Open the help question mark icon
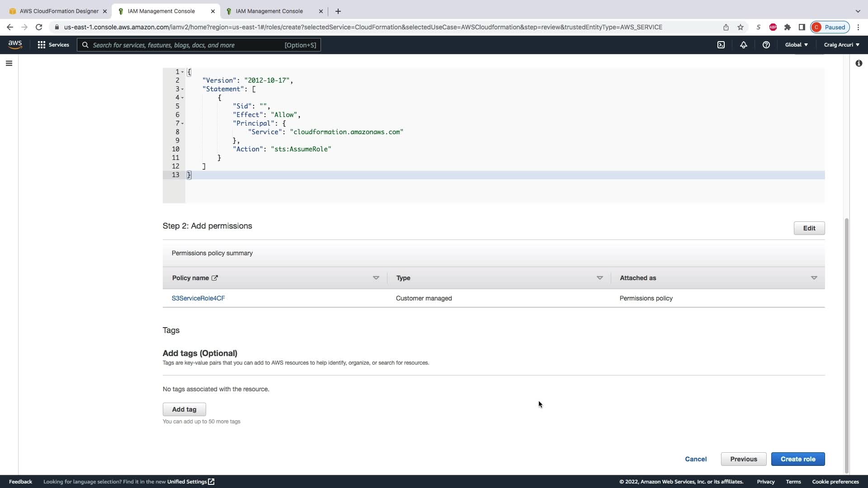 [766, 45]
